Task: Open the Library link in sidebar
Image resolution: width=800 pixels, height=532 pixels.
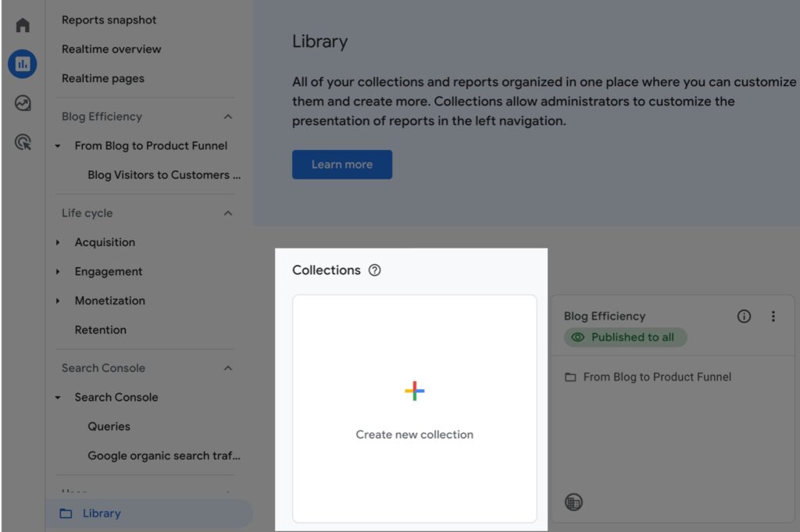Action: (x=102, y=513)
